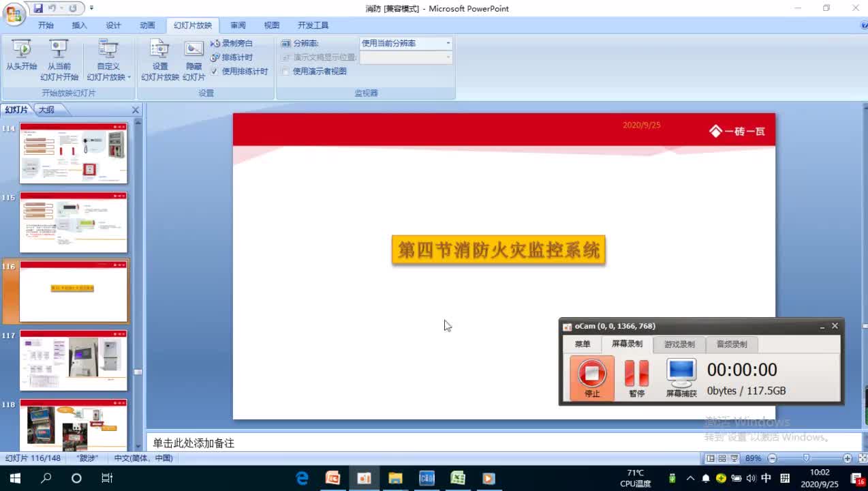Click the notes area 单击此处添加备注
868x491 pixels.
(193, 443)
